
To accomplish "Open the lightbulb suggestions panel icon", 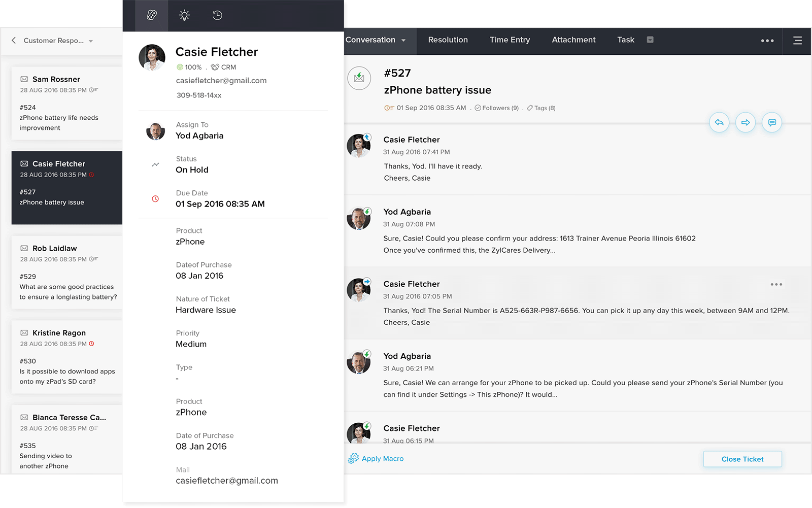I will pos(184,15).
